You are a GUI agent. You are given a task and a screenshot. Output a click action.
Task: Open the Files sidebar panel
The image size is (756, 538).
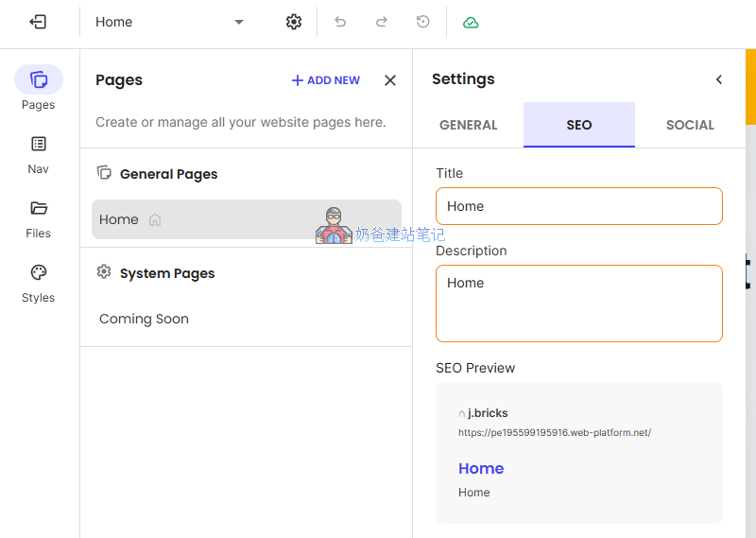(39, 217)
